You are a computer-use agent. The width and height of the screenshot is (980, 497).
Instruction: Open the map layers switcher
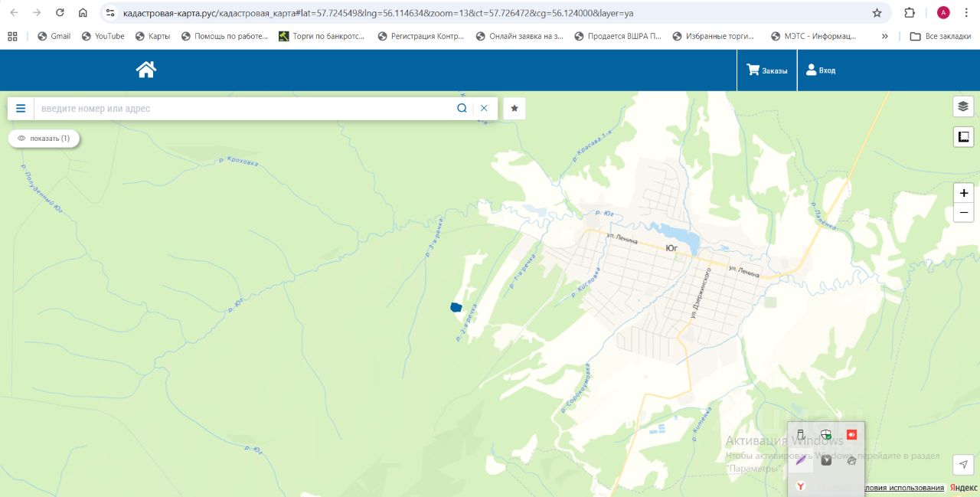(x=963, y=106)
